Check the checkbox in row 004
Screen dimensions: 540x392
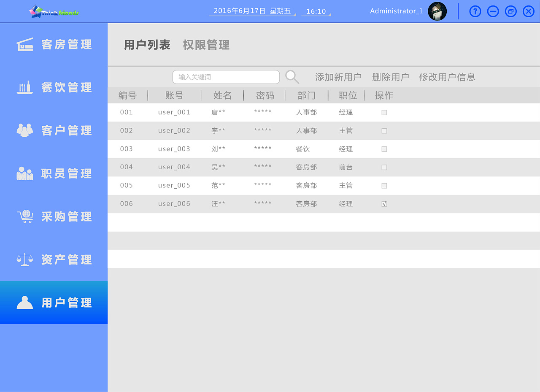click(384, 167)
